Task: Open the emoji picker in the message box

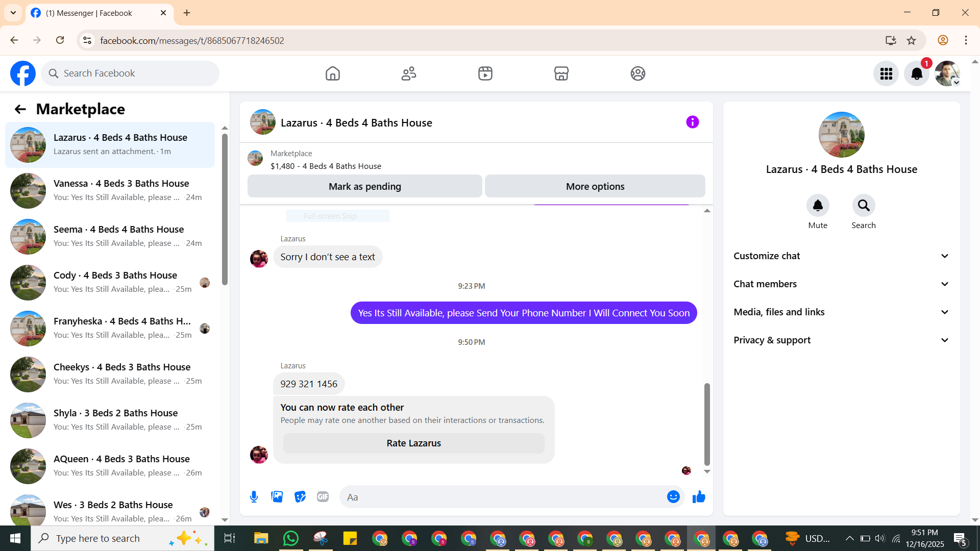Action: (673, 497)
